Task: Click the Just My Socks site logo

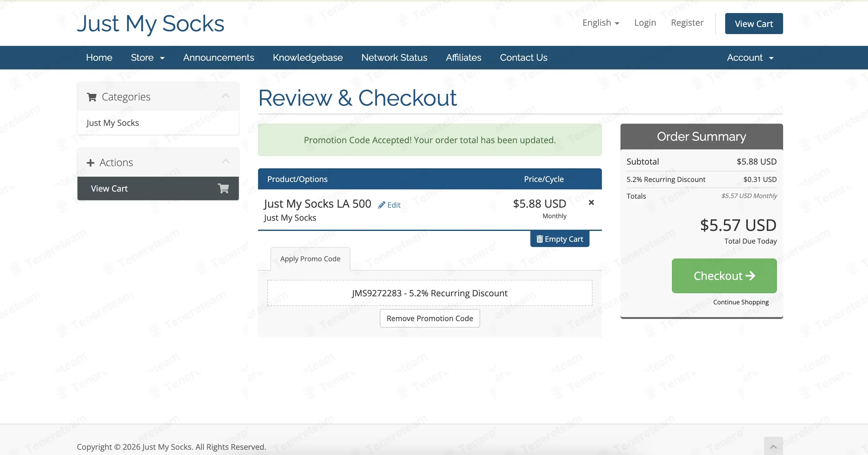Action: (x=151, y=24)
